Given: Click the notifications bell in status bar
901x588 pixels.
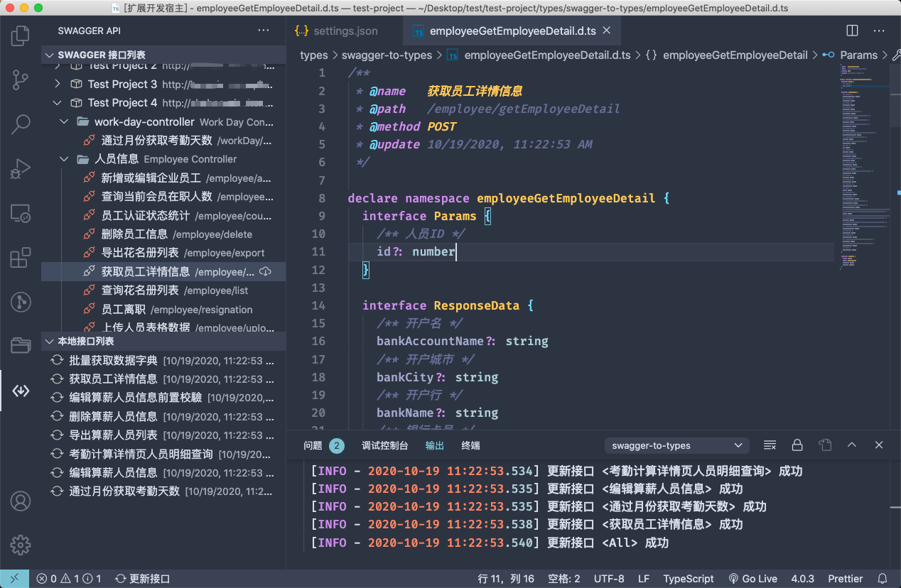Looking at the screenshot, I should coord(883,579).
